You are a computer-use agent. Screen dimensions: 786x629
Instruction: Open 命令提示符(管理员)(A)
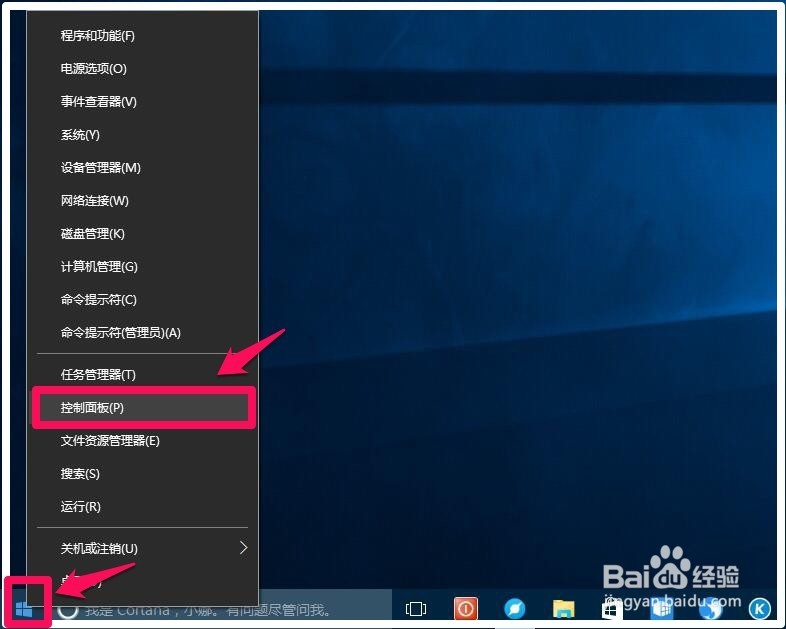143,333
